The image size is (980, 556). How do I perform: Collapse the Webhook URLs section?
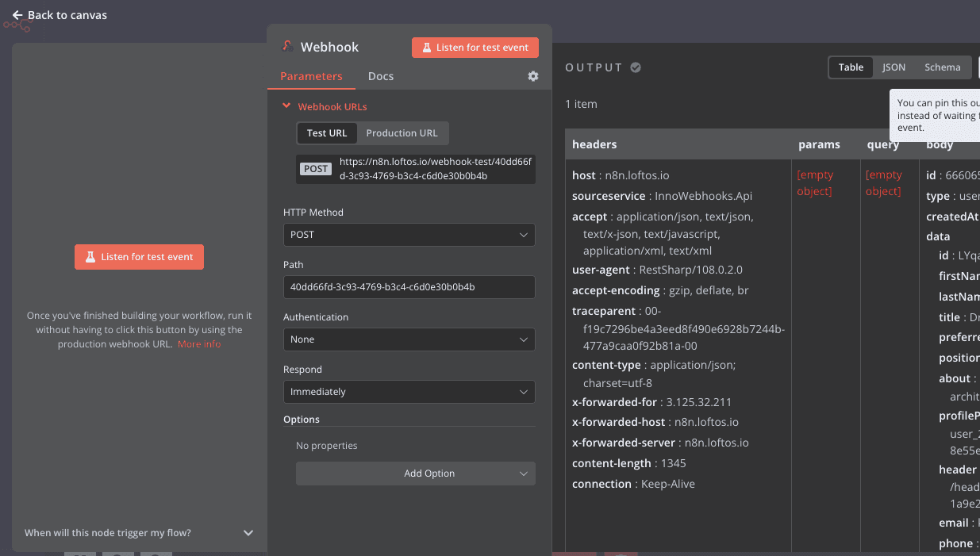286,106
